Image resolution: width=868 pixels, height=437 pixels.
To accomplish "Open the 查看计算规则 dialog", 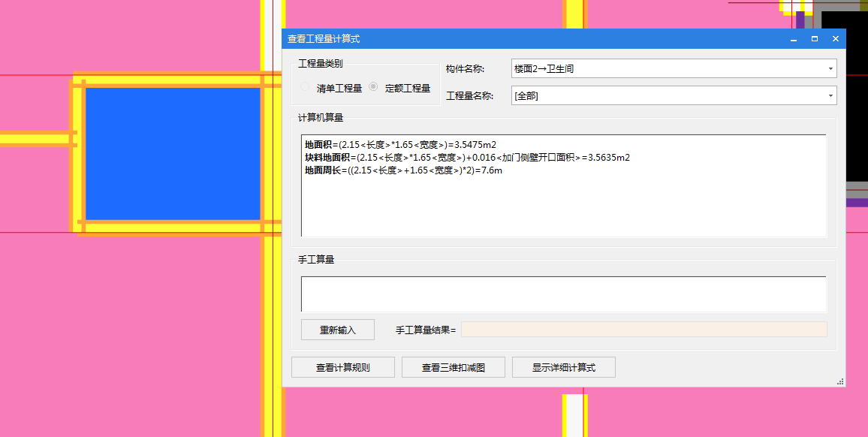I will click(342, 367).
